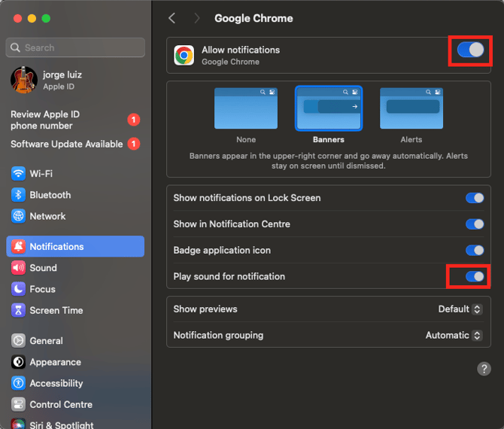Open jorge luiz Apple ID account

point(75,80)
